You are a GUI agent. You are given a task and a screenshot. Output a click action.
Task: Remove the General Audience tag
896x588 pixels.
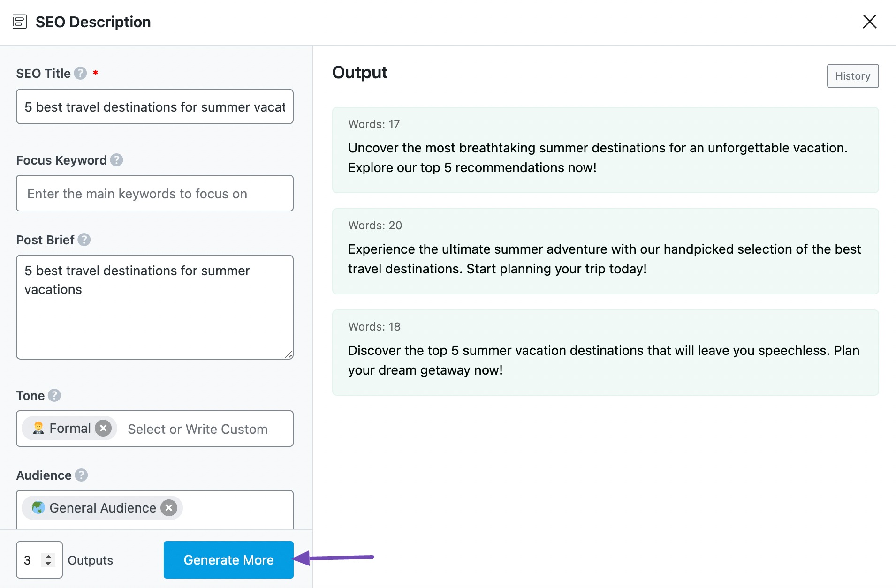point(169,508)
